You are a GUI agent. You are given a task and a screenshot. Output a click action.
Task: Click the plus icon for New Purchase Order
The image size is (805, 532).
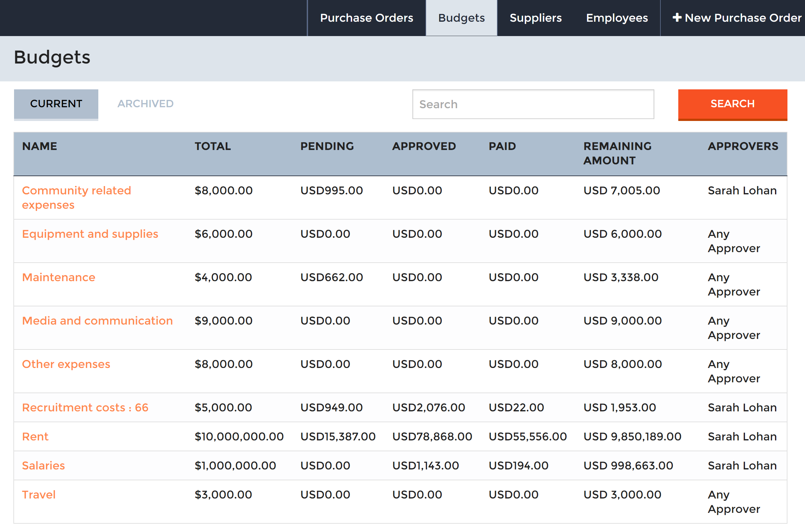[677, 18]
